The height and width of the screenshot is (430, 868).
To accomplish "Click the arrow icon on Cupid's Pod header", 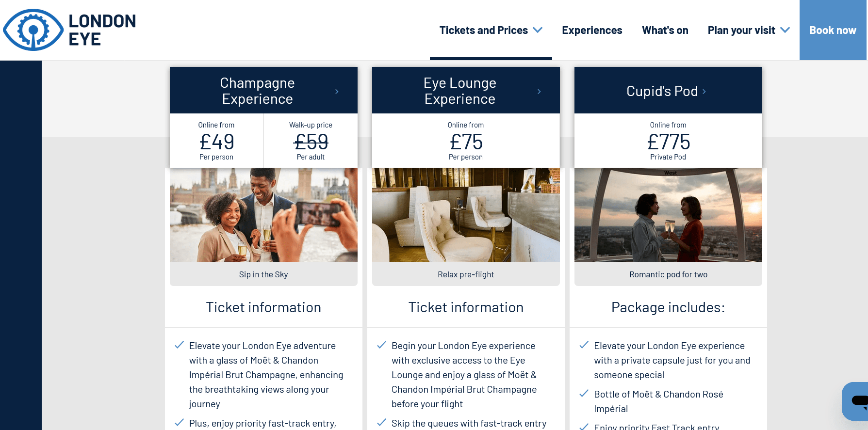I will tap(704, 91).
